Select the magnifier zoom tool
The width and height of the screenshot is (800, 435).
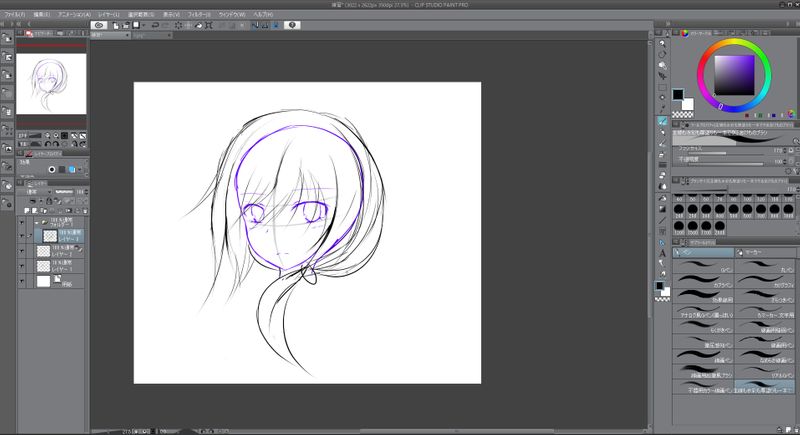tap(662, 43)
